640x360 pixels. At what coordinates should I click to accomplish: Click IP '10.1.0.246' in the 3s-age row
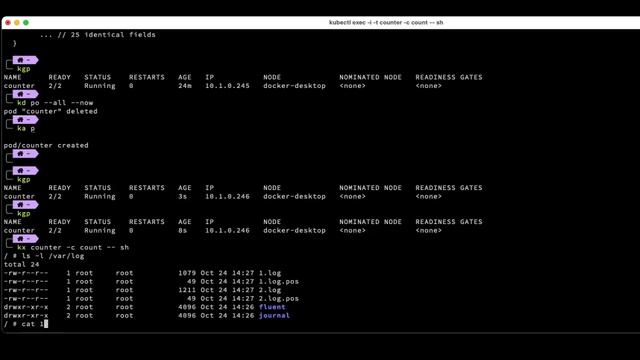[x=227, y=196]
